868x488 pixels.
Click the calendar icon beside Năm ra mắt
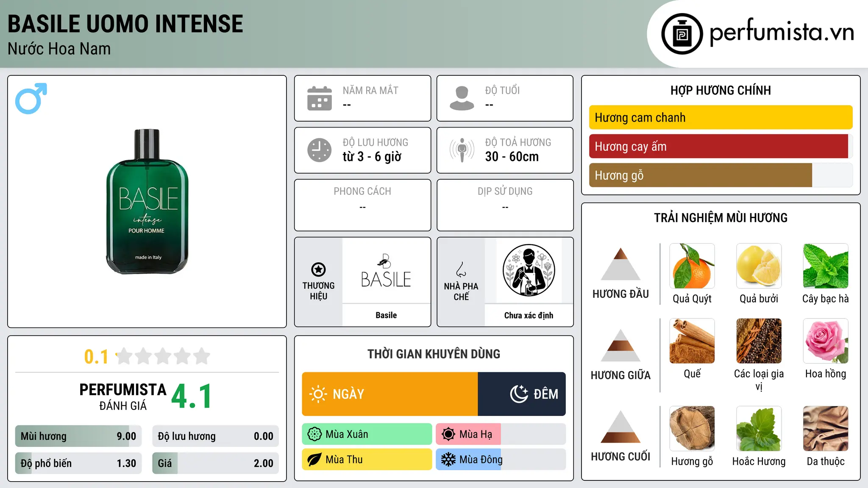320,98
